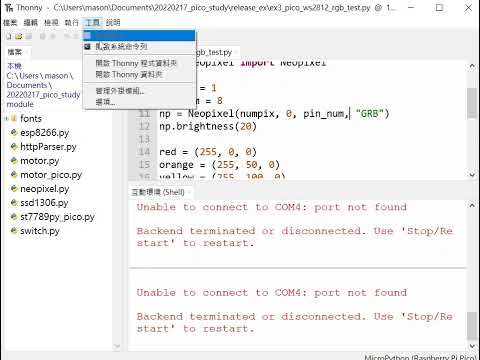Click the Python icon next to motor_pico.py
The image size is (480, 360).
(x=14, y=174)
